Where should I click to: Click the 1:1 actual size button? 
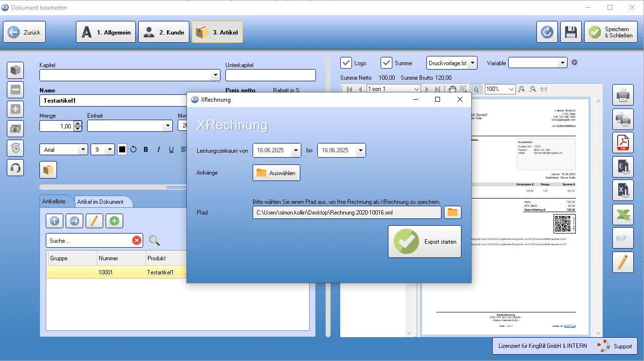(x=544, y=90)
